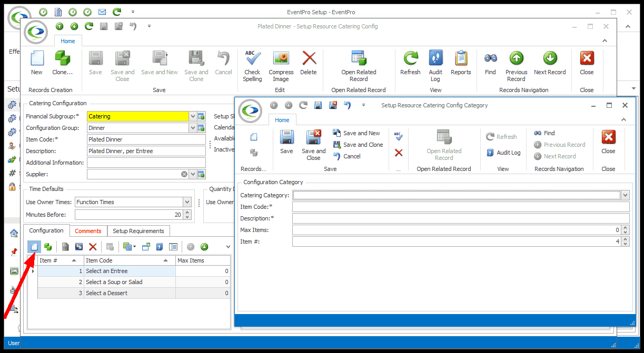
Task: Go to Next Record in Plated Dinner ribbon
Action: coord(550,63)
